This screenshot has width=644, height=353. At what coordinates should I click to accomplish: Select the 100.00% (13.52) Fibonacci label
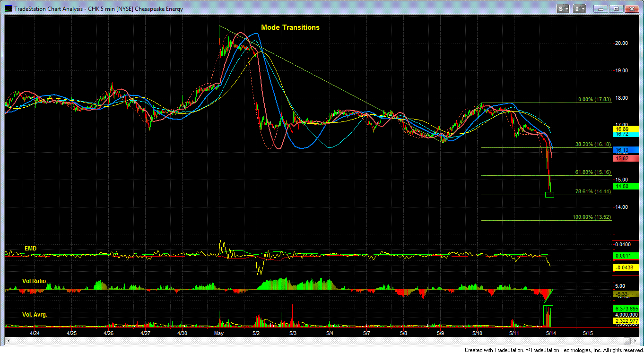tap(592, 217)
